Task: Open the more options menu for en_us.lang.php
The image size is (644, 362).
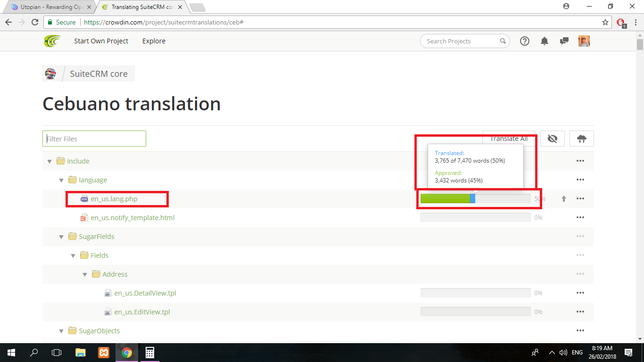Action: coord(580,199)
